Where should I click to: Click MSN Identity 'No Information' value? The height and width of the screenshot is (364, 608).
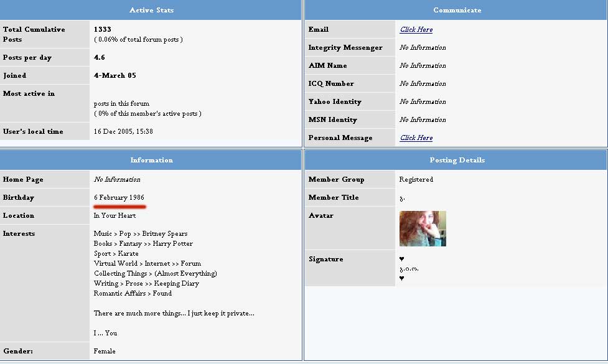pyautogui.click(x=423, y=120)
